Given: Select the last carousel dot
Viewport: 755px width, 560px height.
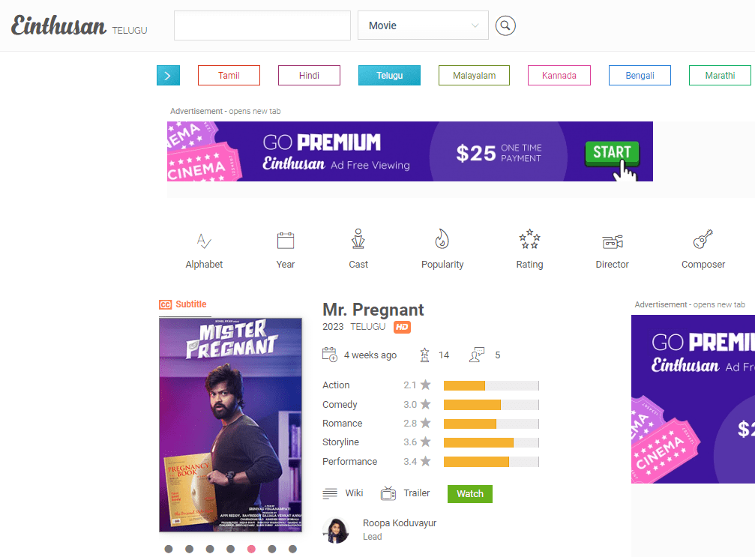Looking at the screenshot, I should coord(292,549).
